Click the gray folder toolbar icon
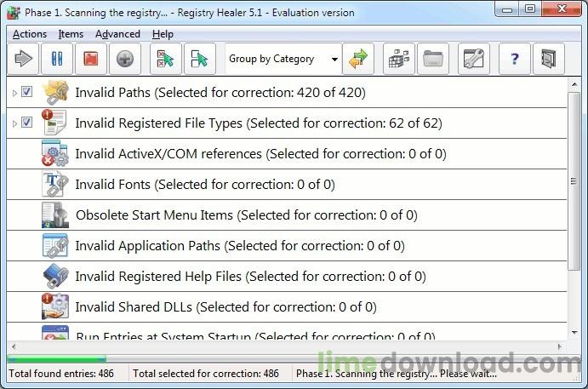 433,59
